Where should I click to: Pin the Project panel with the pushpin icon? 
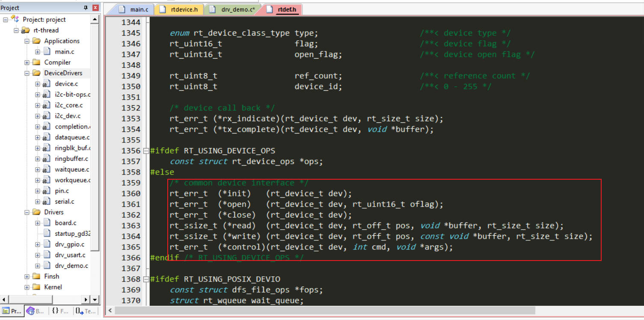[86, 8]
